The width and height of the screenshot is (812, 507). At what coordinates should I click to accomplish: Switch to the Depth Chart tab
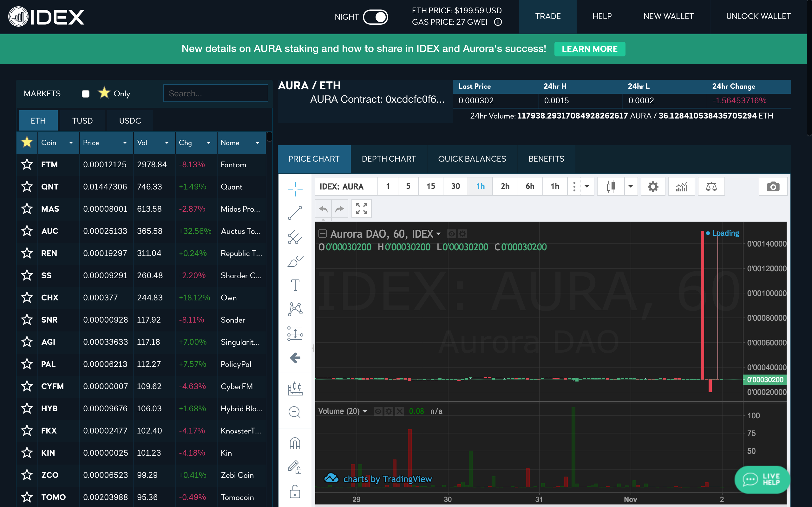click(389, 159)
